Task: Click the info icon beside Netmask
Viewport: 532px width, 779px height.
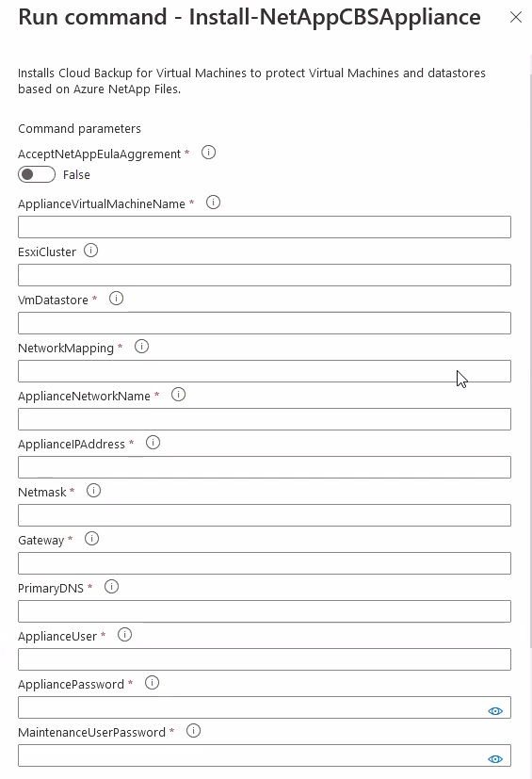Action: pos(93,491)
